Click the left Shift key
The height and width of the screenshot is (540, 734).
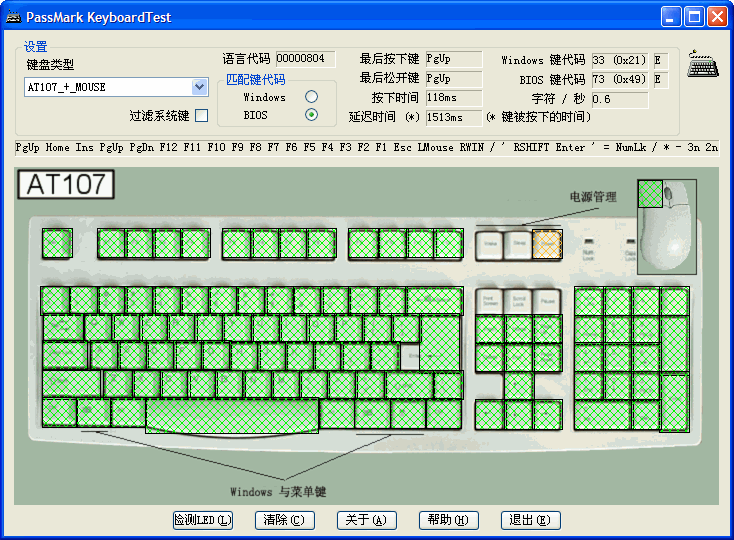pyautogui.click(x=72, y=384)
